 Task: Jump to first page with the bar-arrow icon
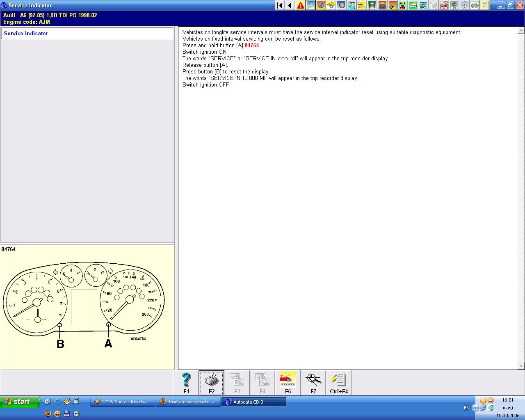(x=280, y=5)
